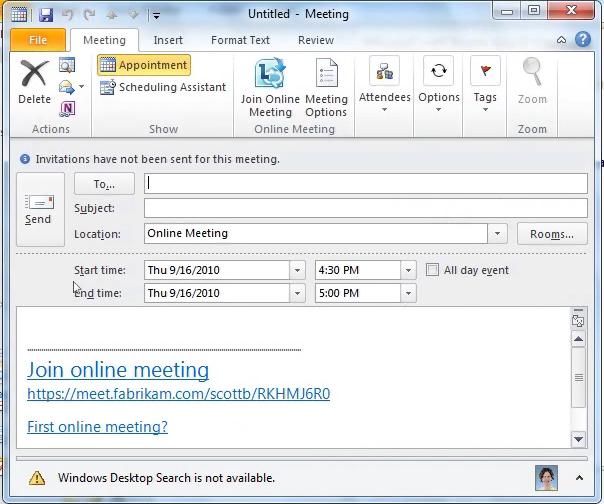The image size is (604, 504).
Task: Click the To... button
Action: pos(104,184)
